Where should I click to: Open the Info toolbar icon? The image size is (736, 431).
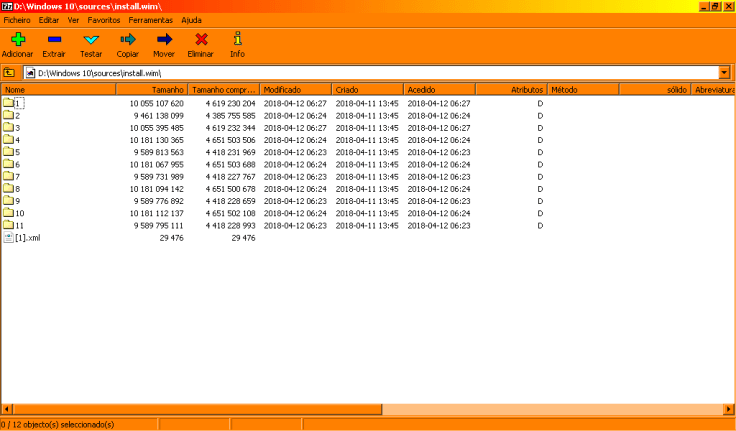click(x=237, y=40)
